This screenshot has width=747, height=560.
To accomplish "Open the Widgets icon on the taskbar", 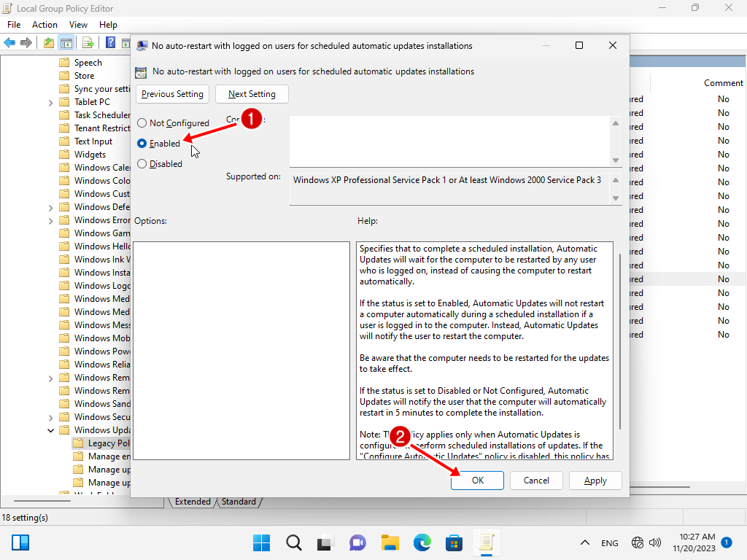I will pos(20,542).
